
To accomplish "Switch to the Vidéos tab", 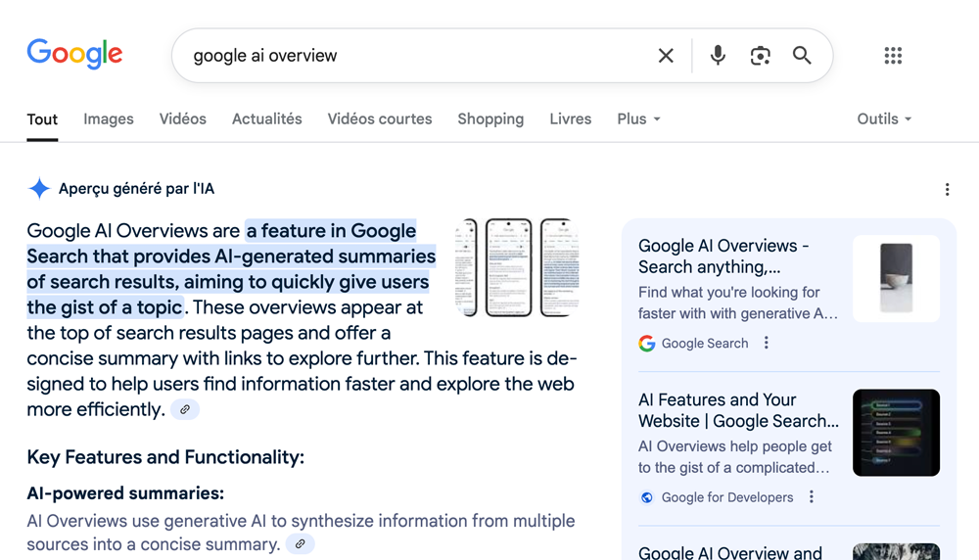I will [182, 119].
